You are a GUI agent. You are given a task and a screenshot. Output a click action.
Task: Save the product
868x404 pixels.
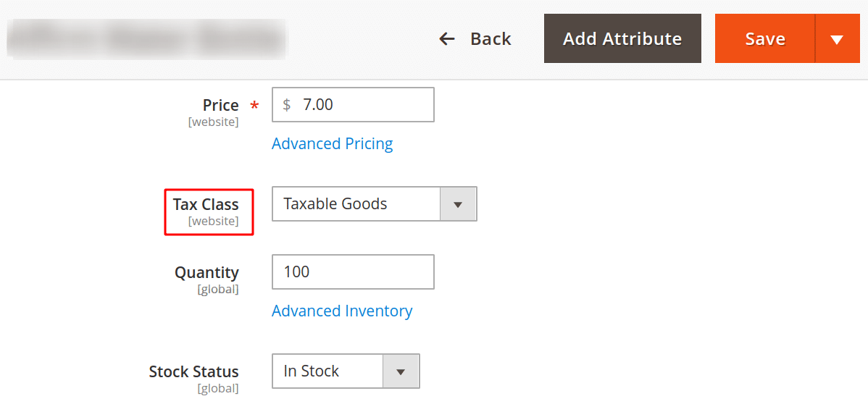tap(764, 39)
